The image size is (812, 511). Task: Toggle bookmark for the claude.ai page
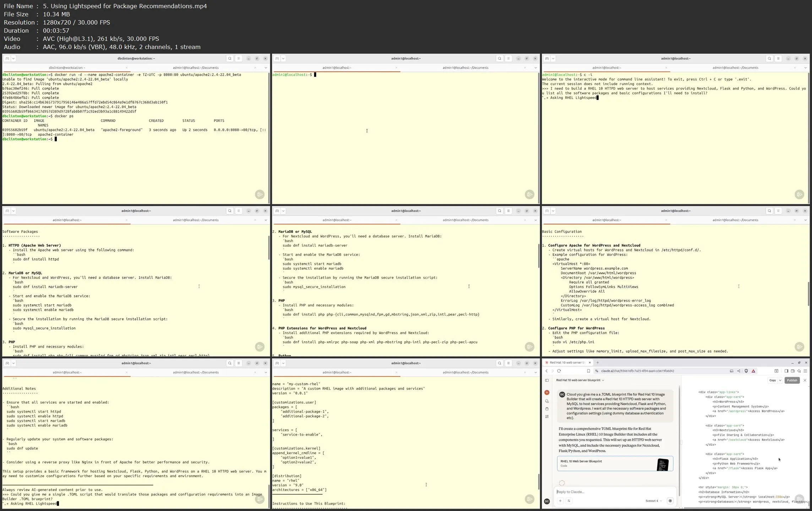[588, 371]
